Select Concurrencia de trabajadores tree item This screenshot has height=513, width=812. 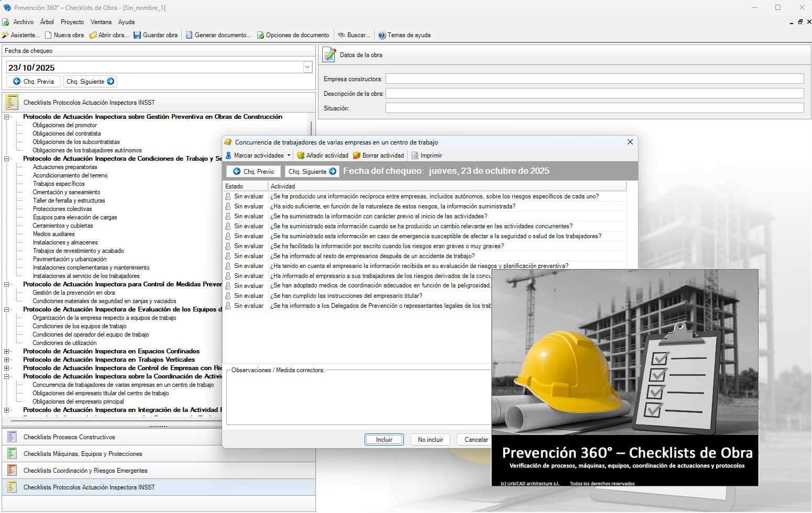coord(123,385)
